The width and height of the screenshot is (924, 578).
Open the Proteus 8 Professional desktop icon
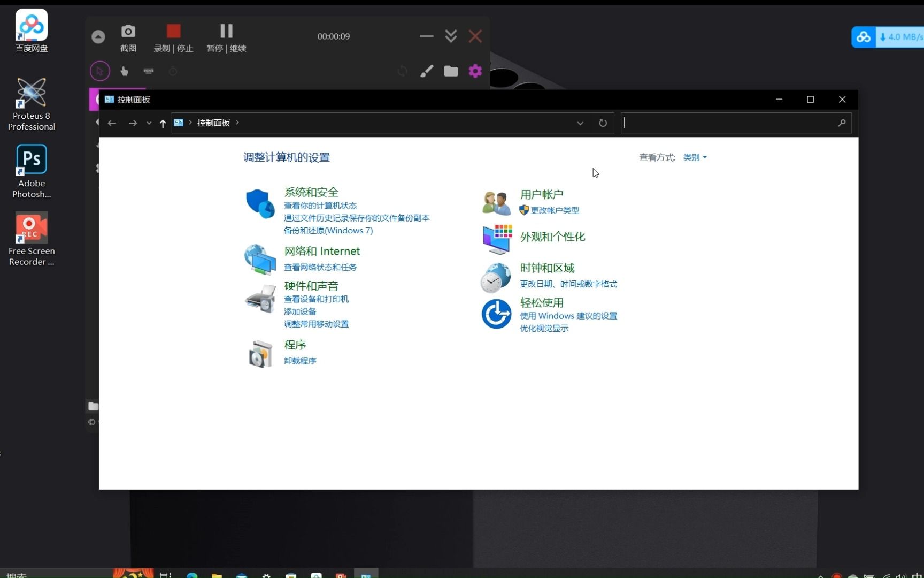pyautogui.click(x=32, y=104)
